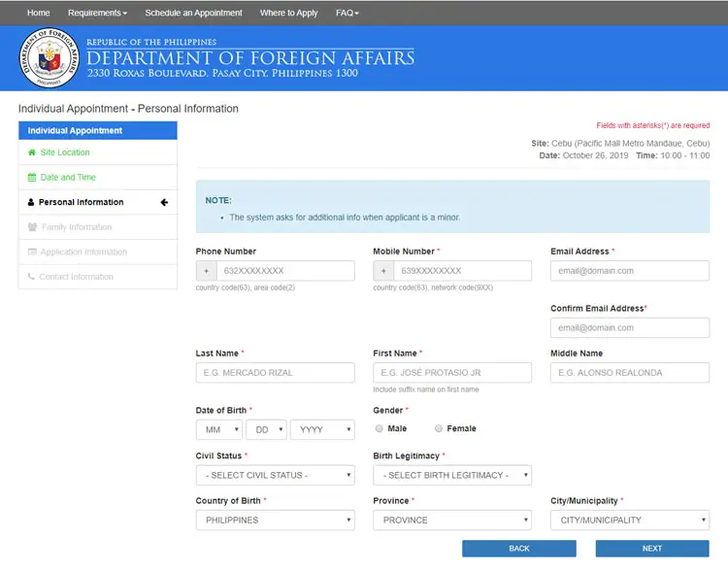Click the NEXT button
Viewport: 728px width, 572px height.
652,549
